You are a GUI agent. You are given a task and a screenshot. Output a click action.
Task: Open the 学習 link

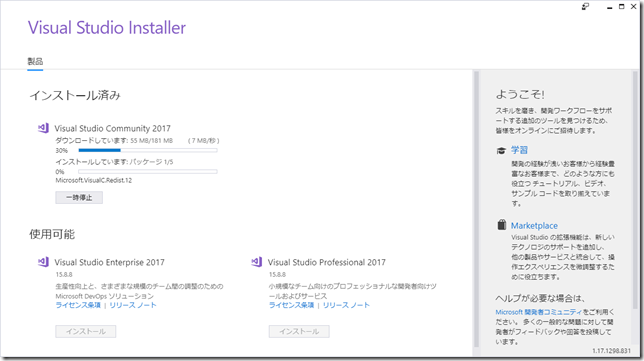tap(519, 150)
